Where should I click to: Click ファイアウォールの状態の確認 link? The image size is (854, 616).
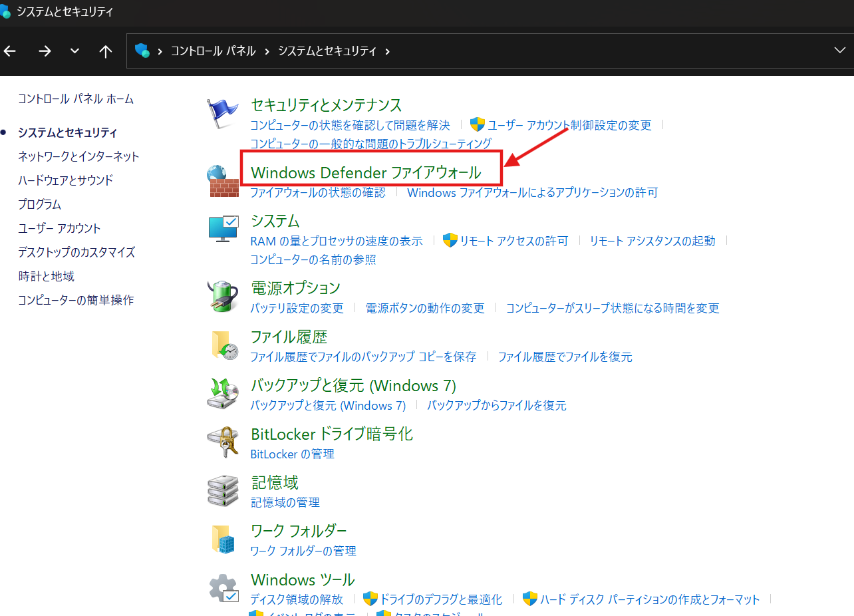[317, 193]
